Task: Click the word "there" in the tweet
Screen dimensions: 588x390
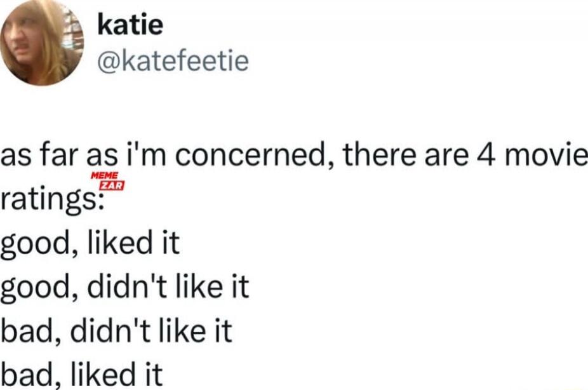Action: pos(380,154)
